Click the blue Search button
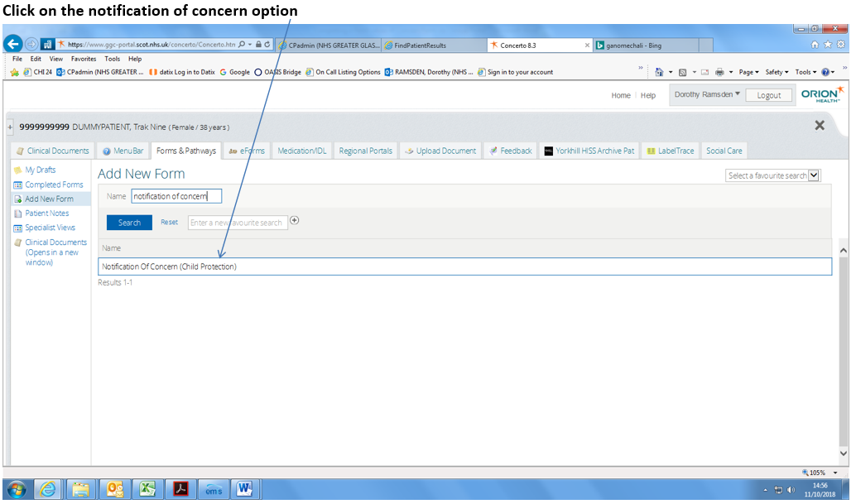The width and height of the screenshot is (856, 504). click(129, 223)
